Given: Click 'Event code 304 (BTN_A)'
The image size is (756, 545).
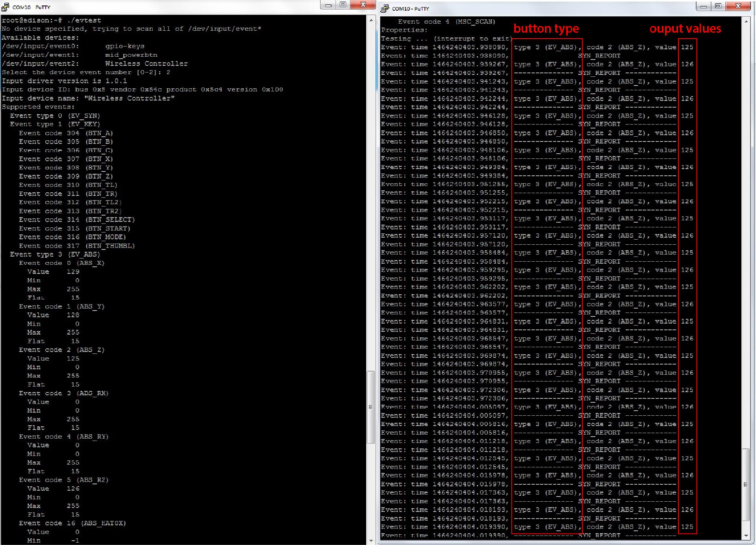Looking at the screenshot, I should click(x=66, y=133).
